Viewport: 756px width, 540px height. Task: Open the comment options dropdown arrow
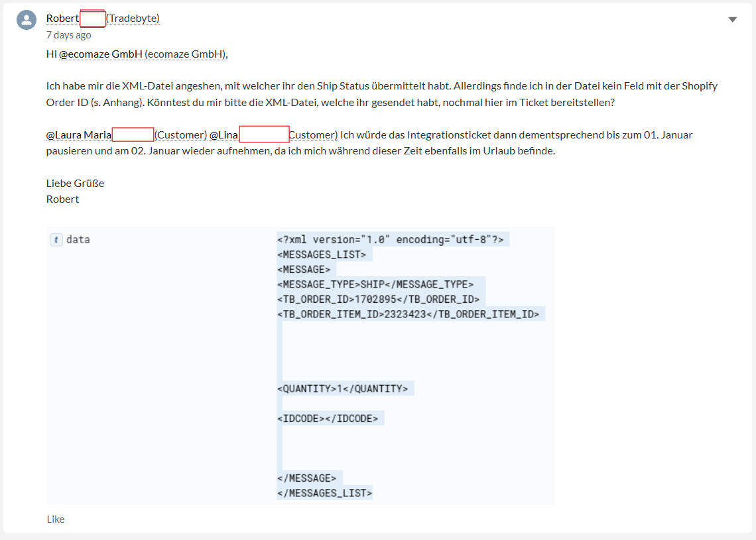pos(732,20)
